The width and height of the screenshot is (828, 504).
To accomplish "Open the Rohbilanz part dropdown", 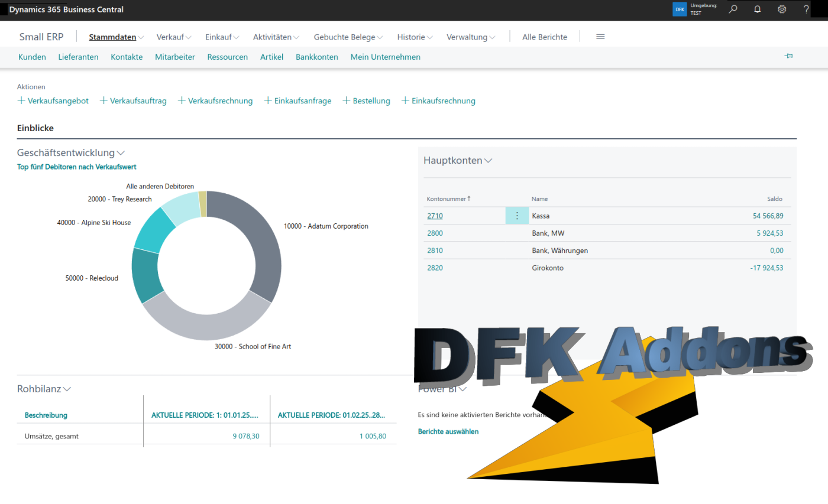I will click(67, 389).
